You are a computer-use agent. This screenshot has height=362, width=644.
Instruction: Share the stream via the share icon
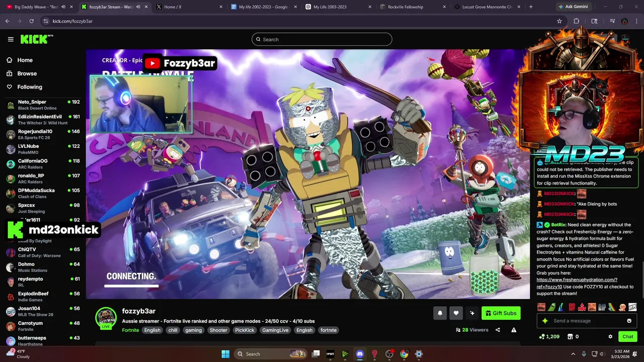[498, 330]
